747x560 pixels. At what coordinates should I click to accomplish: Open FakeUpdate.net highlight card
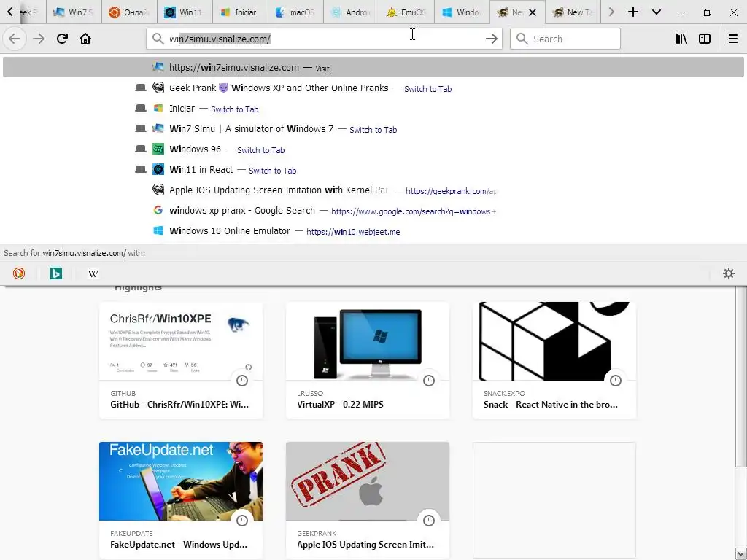pos(181,500)
